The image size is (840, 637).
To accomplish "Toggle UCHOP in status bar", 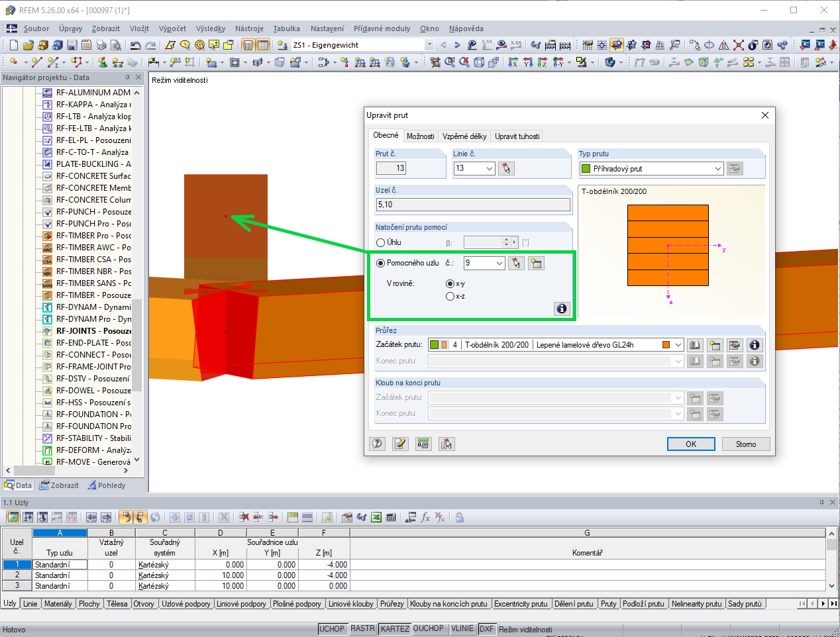I will point(332,628).
